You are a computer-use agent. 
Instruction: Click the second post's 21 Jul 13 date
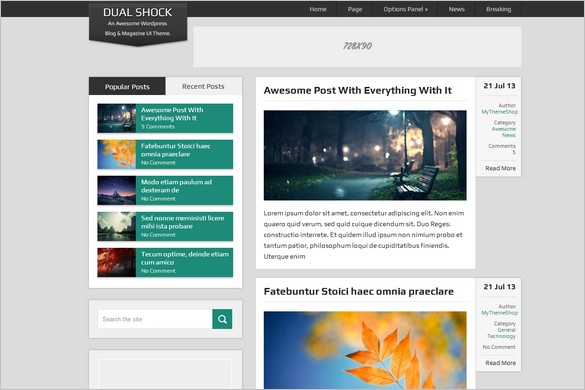499,287
